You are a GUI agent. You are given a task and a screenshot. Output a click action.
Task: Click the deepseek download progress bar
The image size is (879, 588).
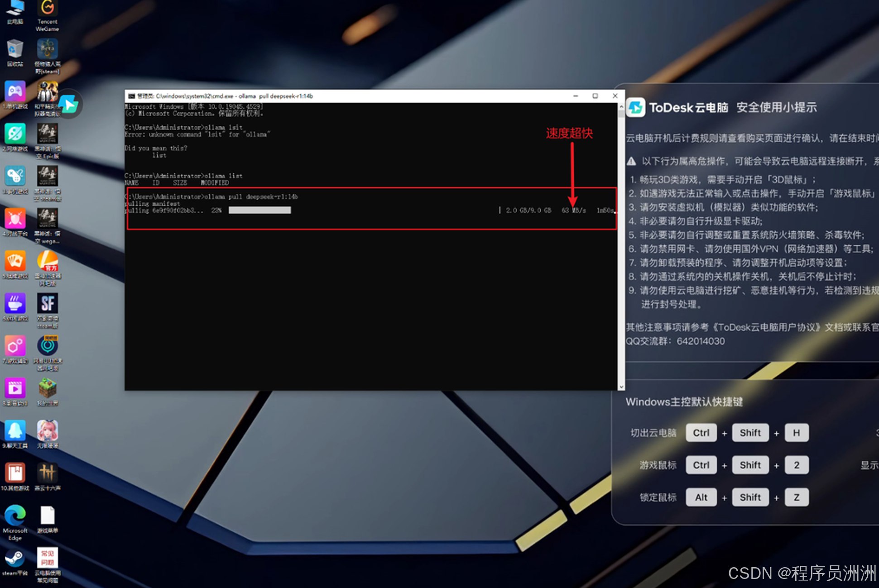259,210
